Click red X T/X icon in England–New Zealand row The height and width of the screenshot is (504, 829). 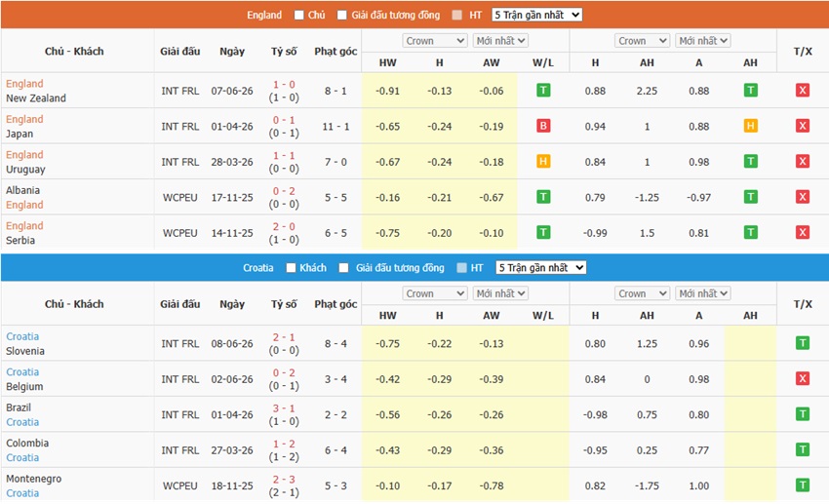(x=803, y=91)
